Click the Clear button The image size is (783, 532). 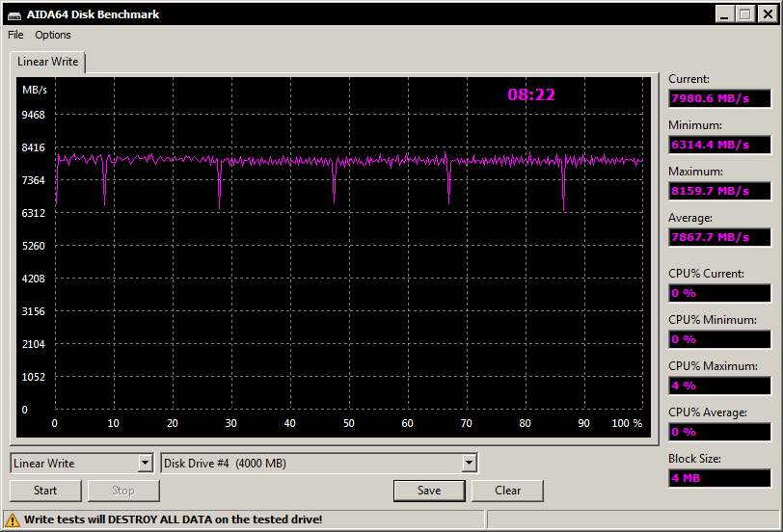pyautogui.click(x=508, y=491)
